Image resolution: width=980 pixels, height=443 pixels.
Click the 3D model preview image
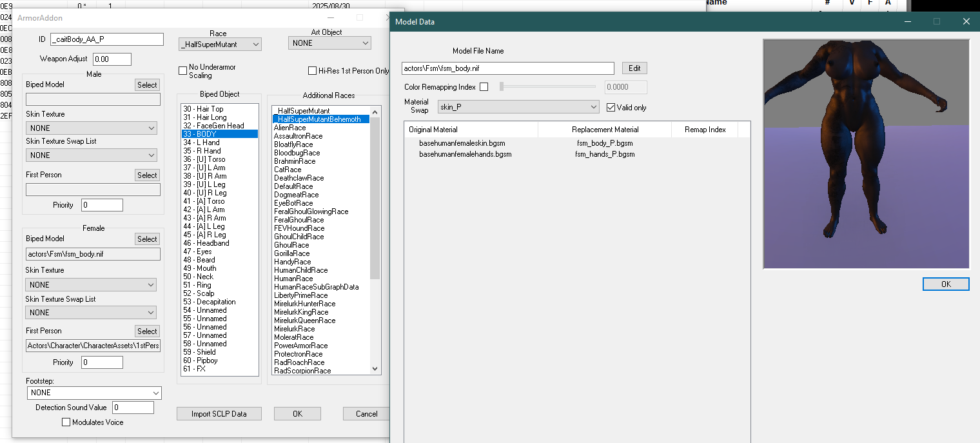(866, 154)
